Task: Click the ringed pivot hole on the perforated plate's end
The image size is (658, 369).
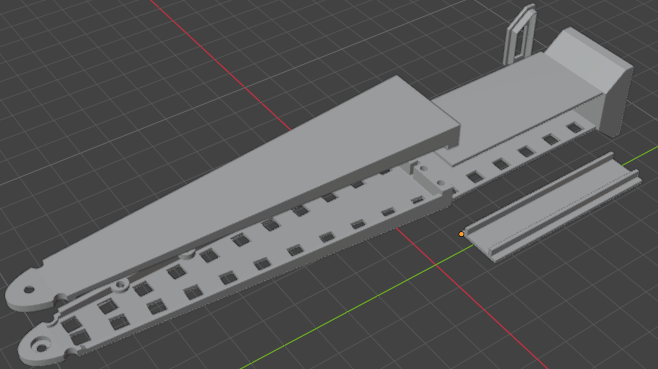Action: 42,346
